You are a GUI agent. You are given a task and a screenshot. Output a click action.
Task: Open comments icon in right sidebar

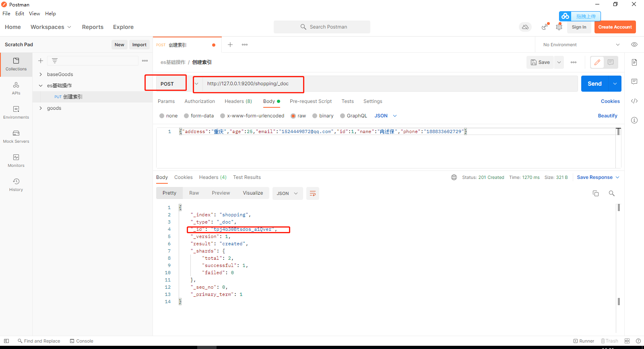pos(634,82)
